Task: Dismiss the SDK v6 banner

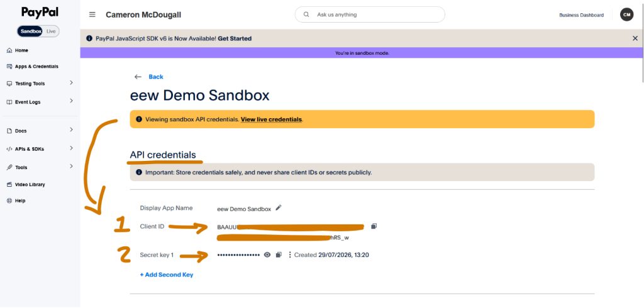Action: click(635, 38)
